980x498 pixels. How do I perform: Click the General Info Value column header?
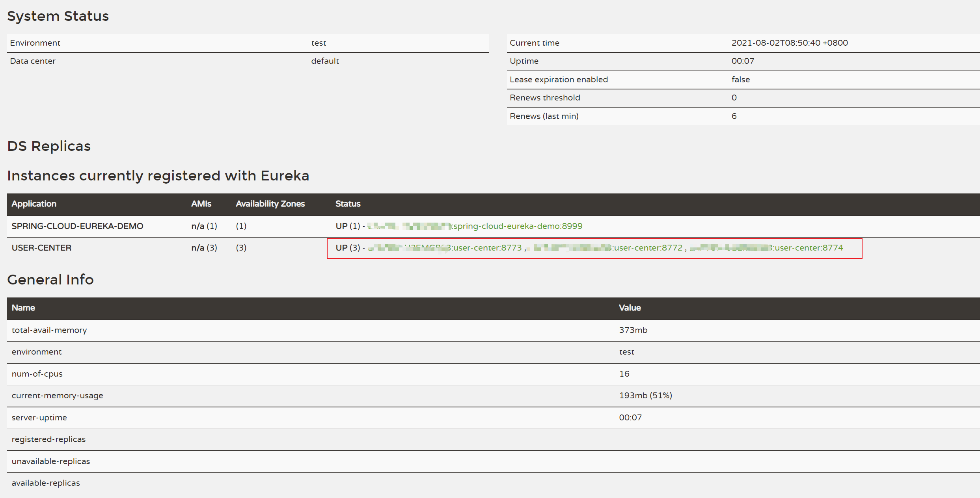pos(630,308)
